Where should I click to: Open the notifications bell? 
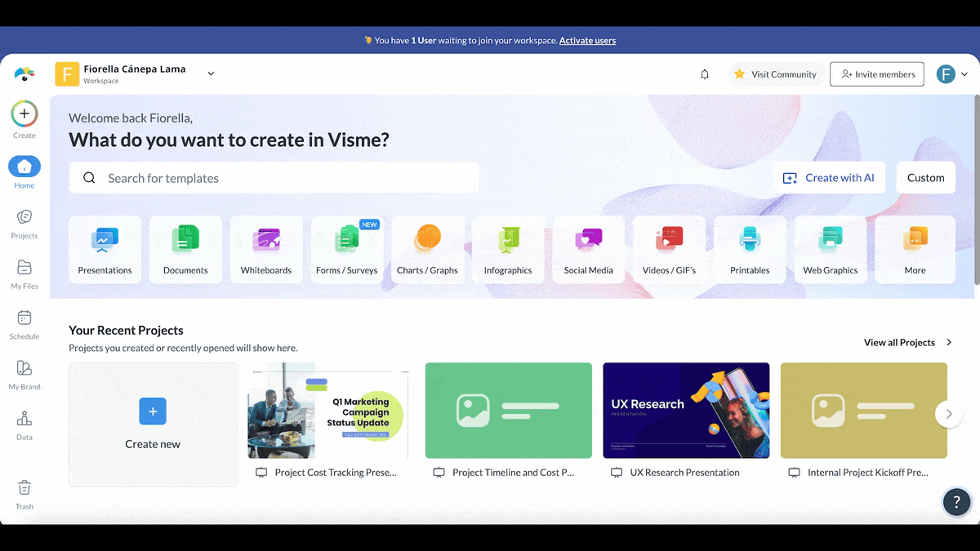coord(704,73)
